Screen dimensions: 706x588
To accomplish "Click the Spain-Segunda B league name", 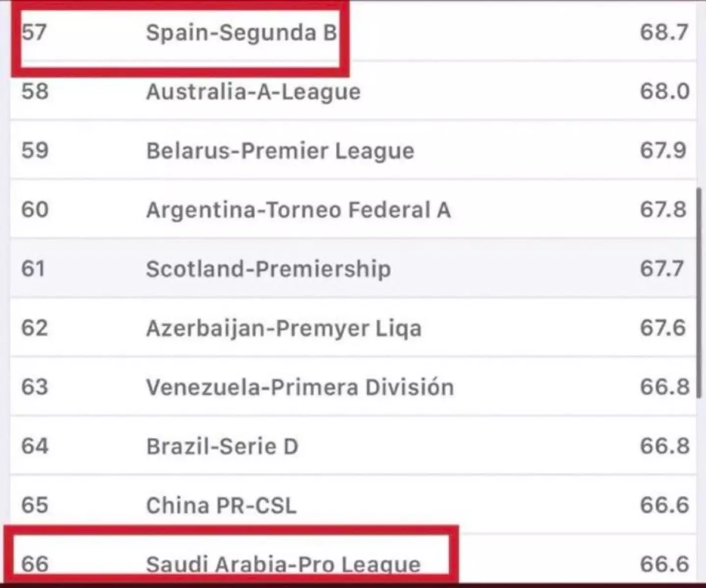I will point(241,33).
